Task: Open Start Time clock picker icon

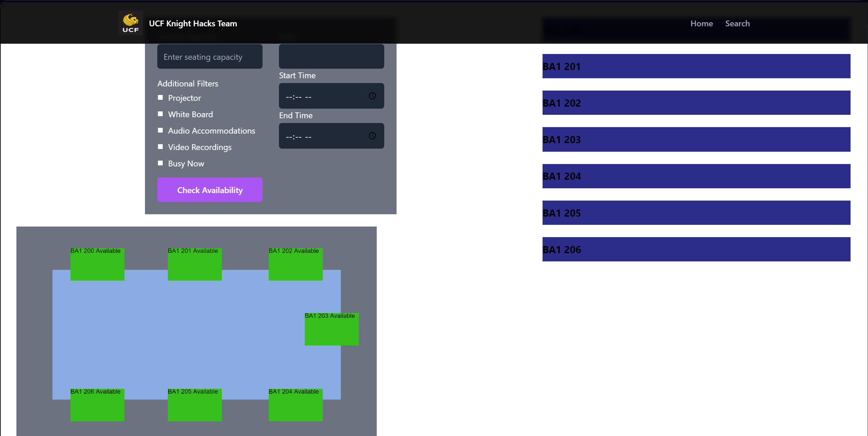Action: click(372, 96)
